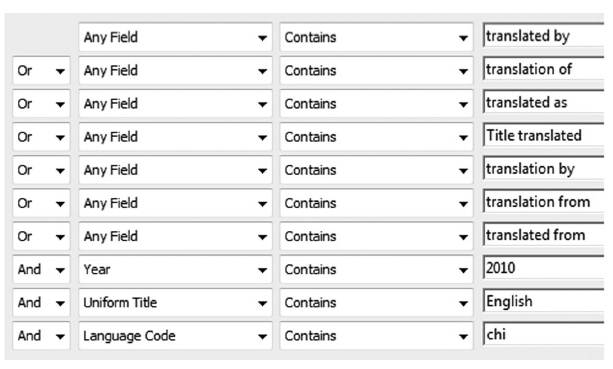The height and width of the screenshot is (369, 613).
Task: Open the Year field dropdown
Action: (x=175, y=269)
